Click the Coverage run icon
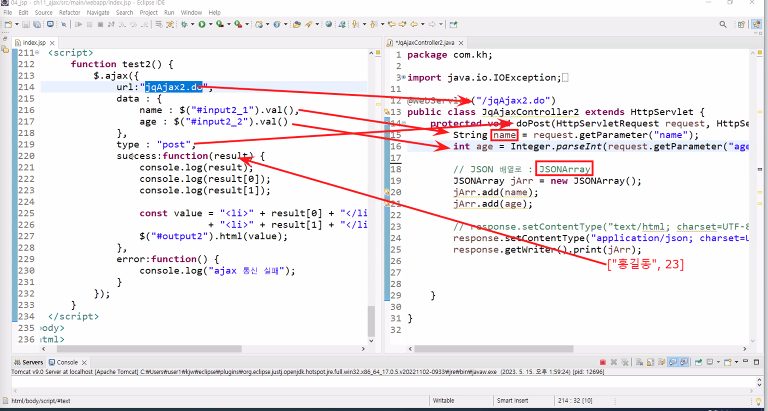The image size is (768, 411). pos(219,24)
